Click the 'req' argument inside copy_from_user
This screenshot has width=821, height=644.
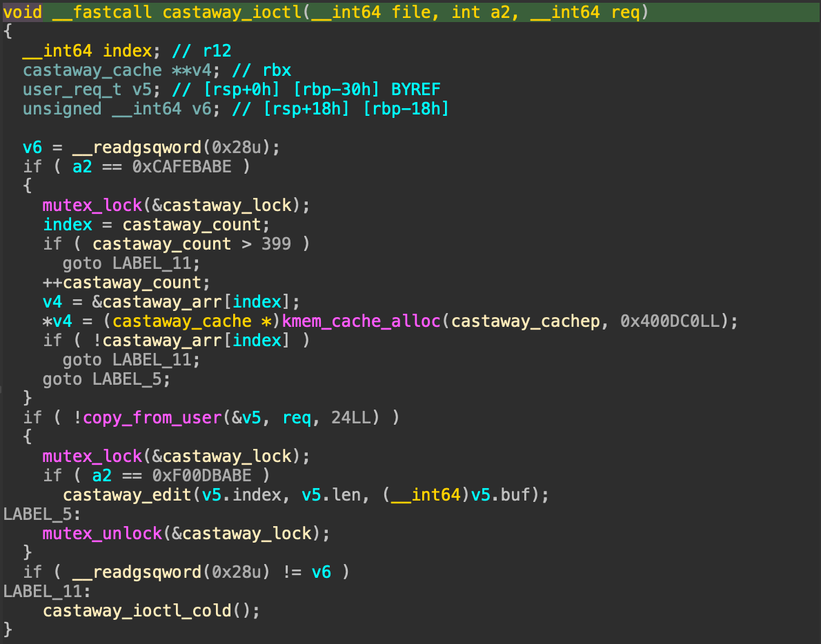click(x=297, y=417)
